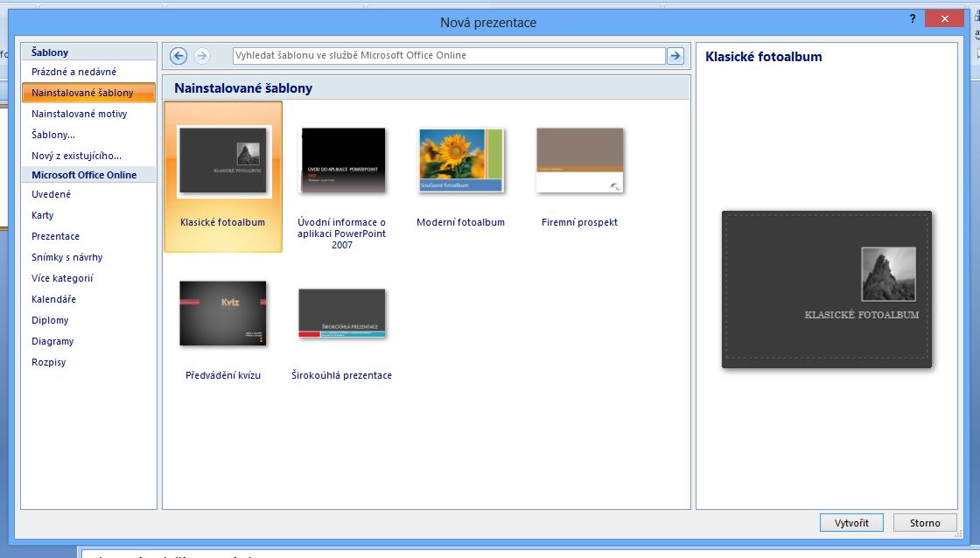The width and height of the screenshot is (980, 558).
Task: Select Firemní prospekt template thumbnail
Action: coord(580,160)
